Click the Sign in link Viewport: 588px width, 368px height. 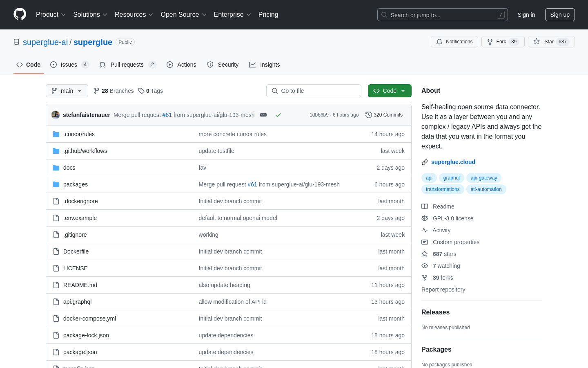click(x=526, y=15)
